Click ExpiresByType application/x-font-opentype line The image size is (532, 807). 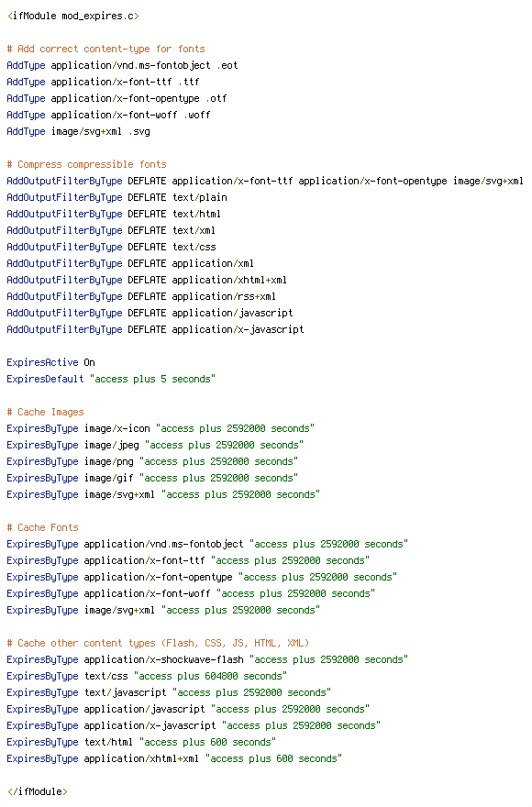click(x=202, y=577)
